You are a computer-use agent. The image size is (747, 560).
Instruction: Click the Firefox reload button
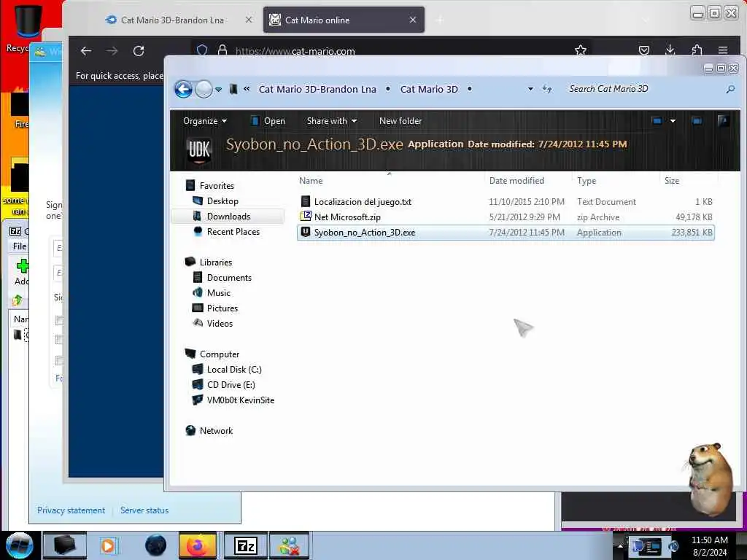(x=139, y=51)
